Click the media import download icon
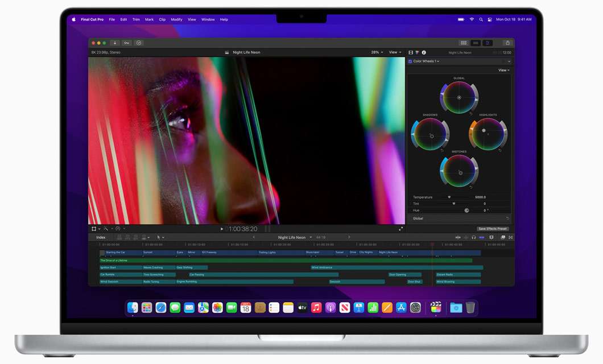 point(116,43)
